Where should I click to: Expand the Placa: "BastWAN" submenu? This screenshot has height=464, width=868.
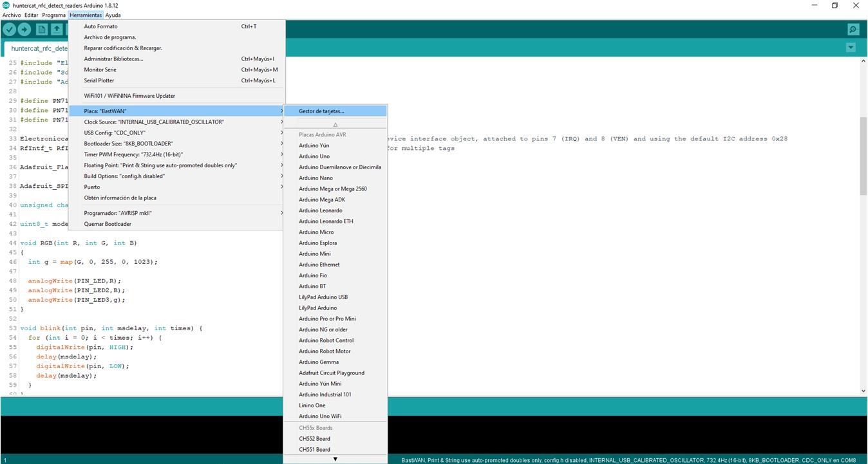176,111
